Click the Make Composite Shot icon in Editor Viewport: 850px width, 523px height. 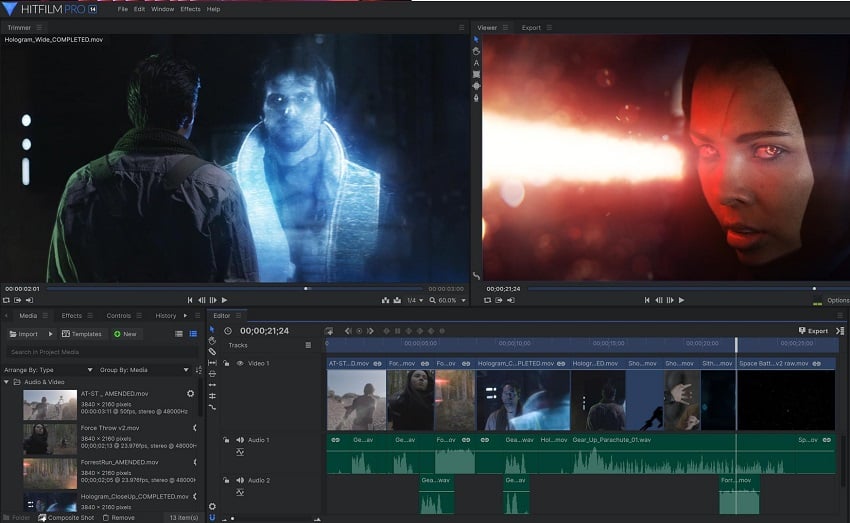click(x=329, y=331)
